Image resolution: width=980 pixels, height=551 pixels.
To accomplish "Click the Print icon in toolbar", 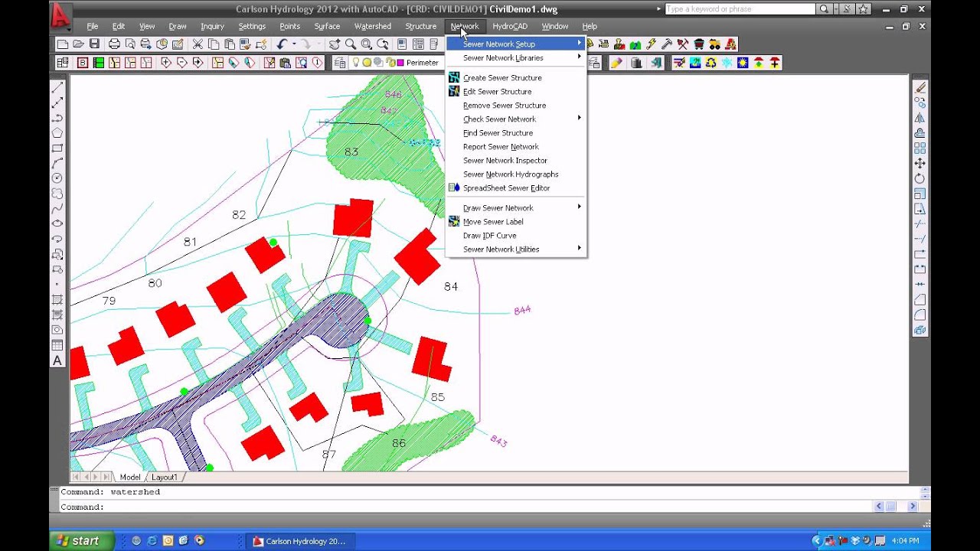I will 114,44.
